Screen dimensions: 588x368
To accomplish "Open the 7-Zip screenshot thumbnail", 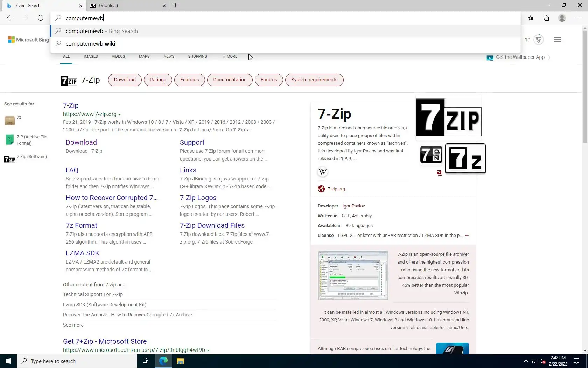I will point(353,275).
